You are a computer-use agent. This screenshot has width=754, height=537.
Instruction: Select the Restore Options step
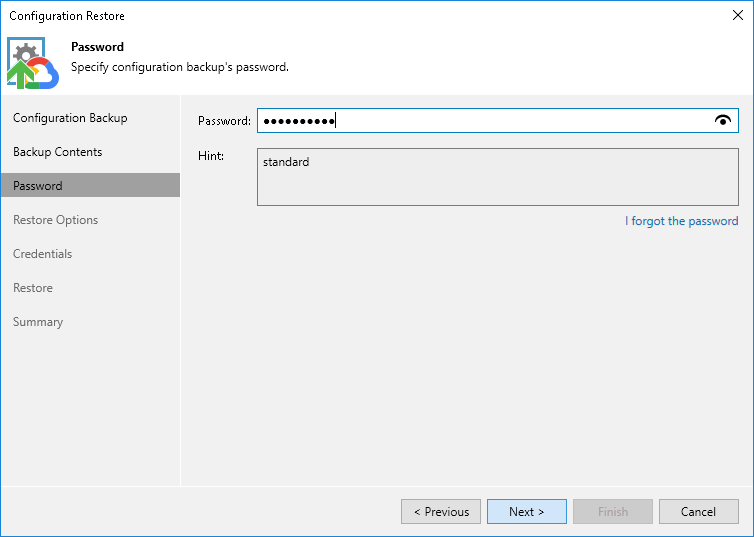(56, 220)
